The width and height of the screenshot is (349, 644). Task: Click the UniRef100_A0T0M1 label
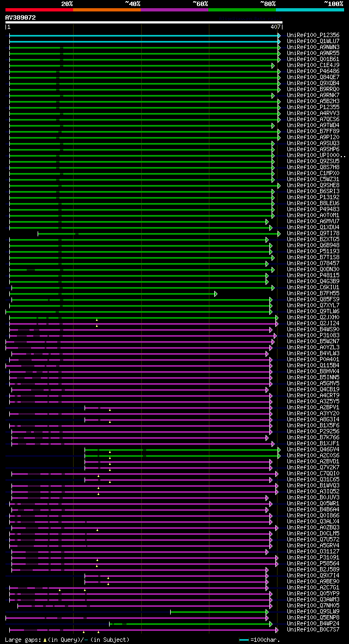pyautogui.click(x=313, y=215)
